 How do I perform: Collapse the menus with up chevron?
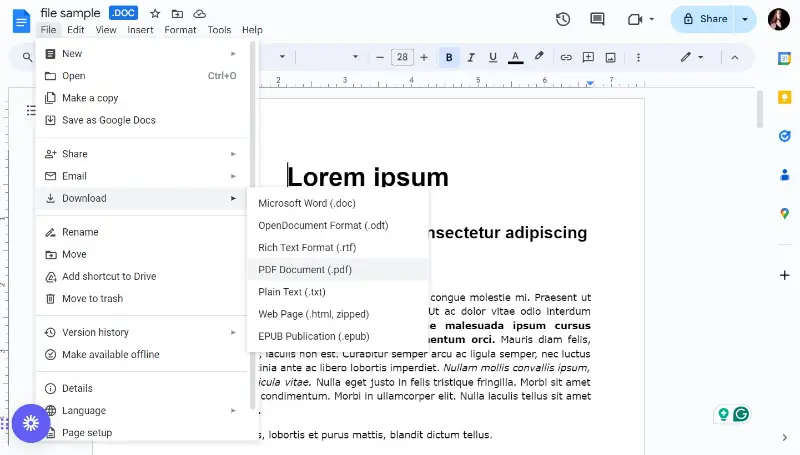[x=735, y=57]
